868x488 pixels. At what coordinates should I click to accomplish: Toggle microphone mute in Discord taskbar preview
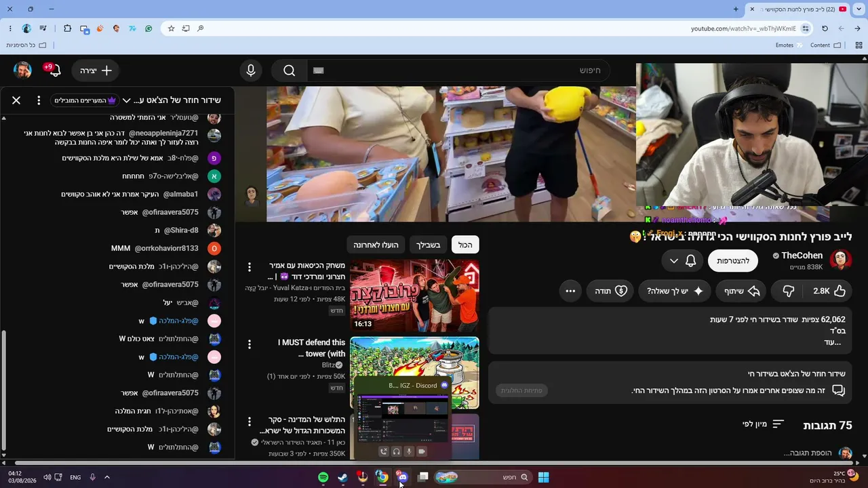[x=409, y=451]
